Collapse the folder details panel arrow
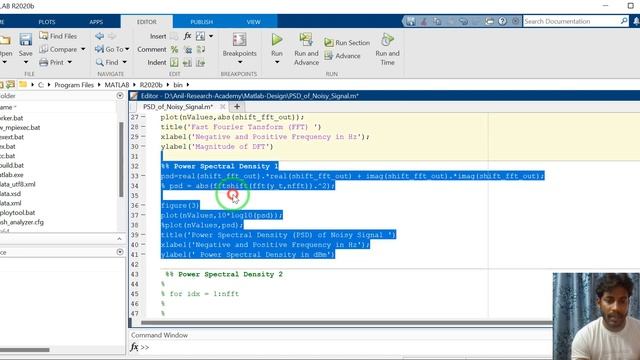640x360 pixels. [119, 239]
